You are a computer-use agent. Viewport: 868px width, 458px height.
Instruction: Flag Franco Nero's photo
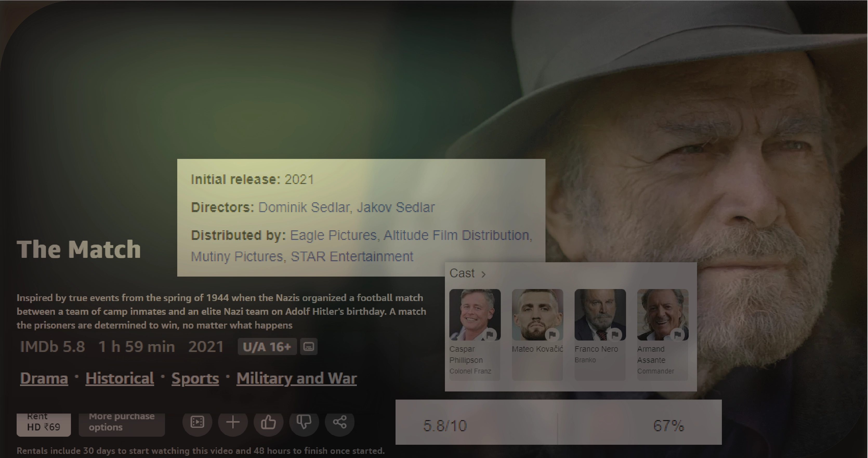coord(615,335)
